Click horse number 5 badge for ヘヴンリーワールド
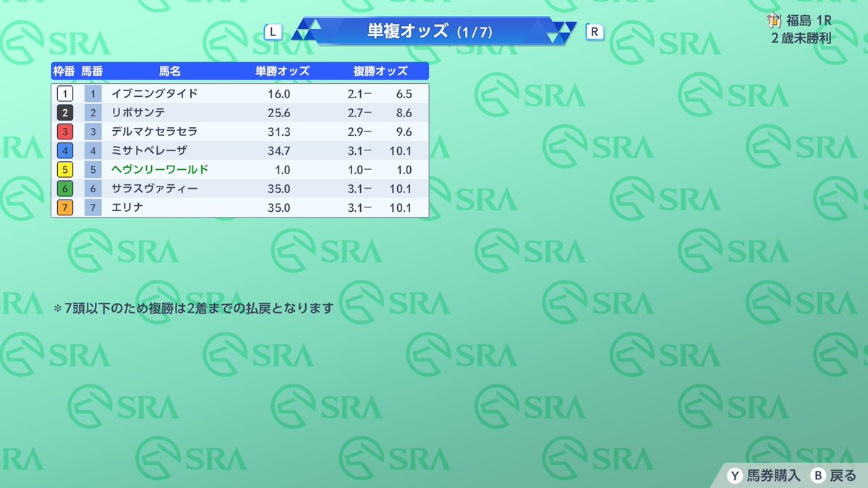Image resolution: width=868 pixels, height=488 pixels. (93, 170)
